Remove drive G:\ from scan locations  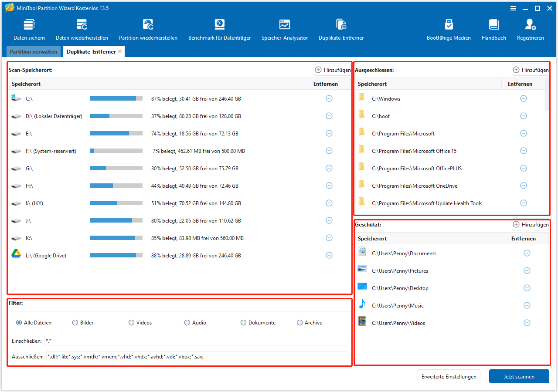click(x=329, y=168)
